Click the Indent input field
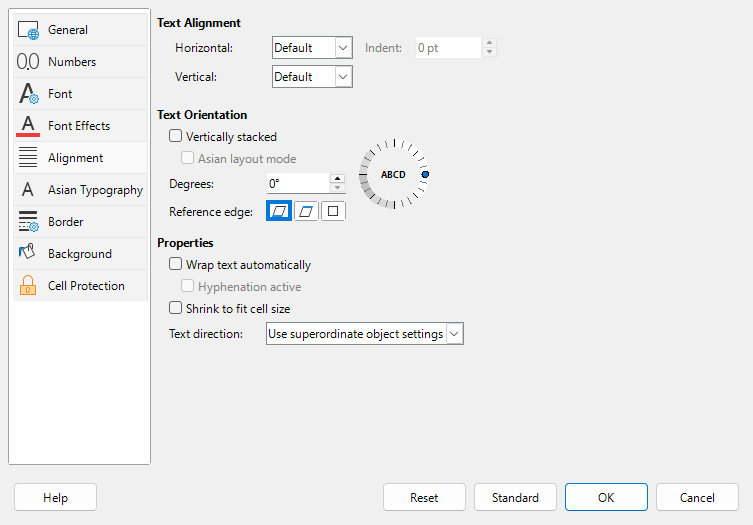753x525 pixels. pos(449,48)
